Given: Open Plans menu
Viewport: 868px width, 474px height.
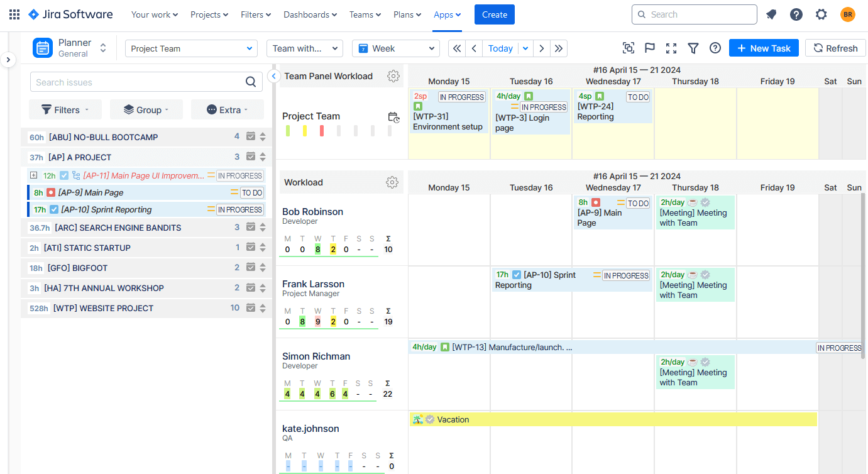Looking at the screenshot, I should point(407,14).
